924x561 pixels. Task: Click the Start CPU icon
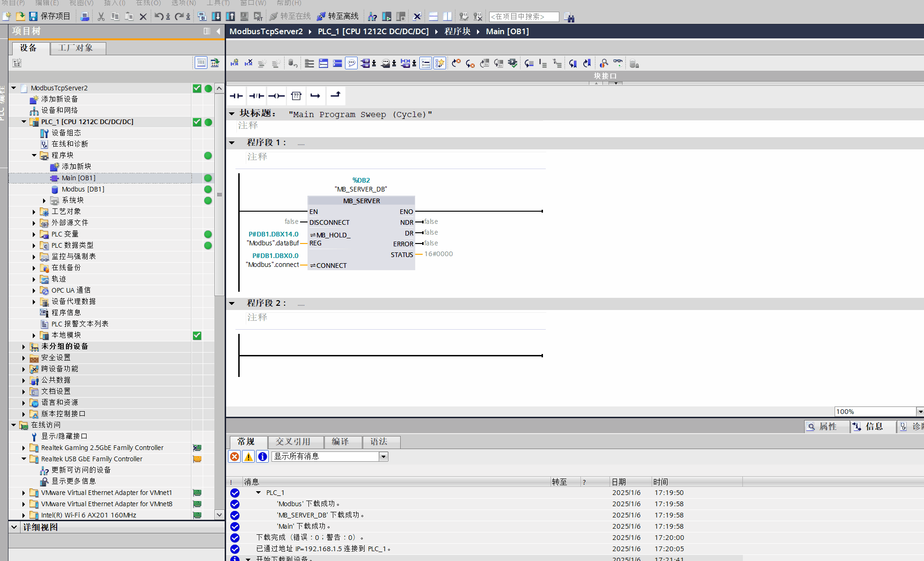[x=387, y=16]
